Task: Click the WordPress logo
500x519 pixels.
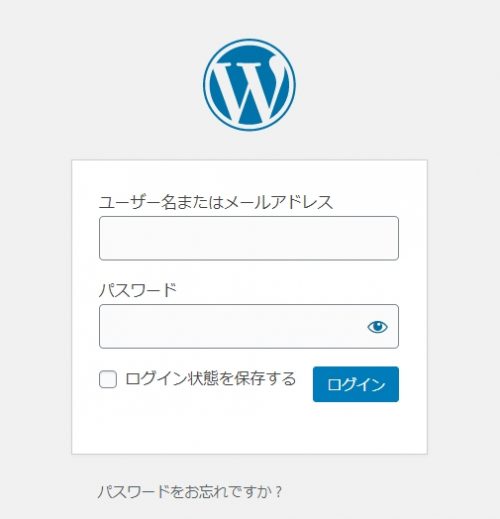Action: tap(249, 85)
